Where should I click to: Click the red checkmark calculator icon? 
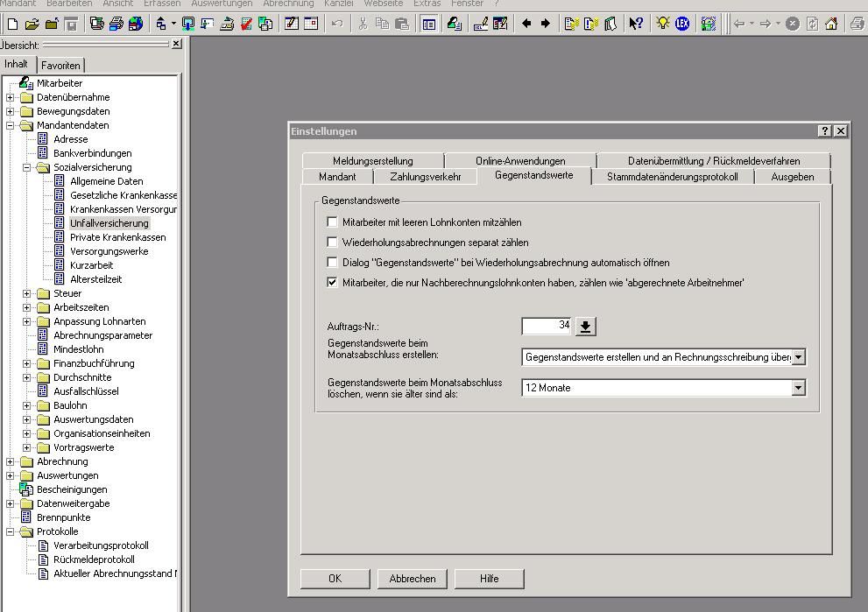(x=246, y=24)
